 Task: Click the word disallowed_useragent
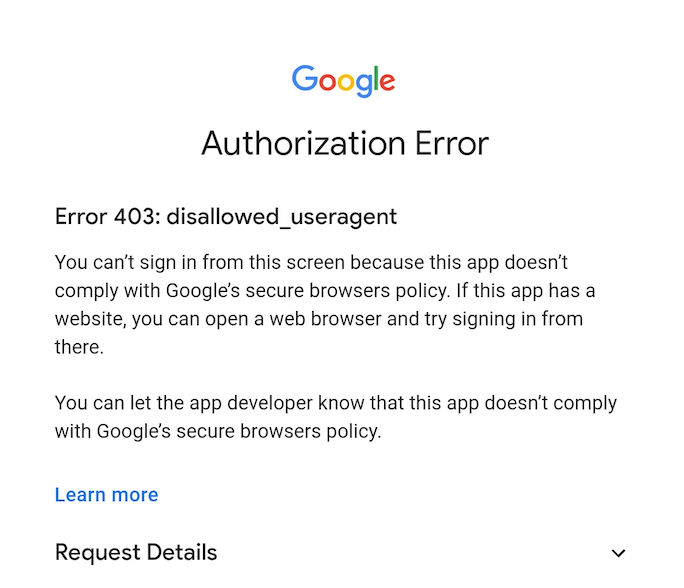coord(282,217)
